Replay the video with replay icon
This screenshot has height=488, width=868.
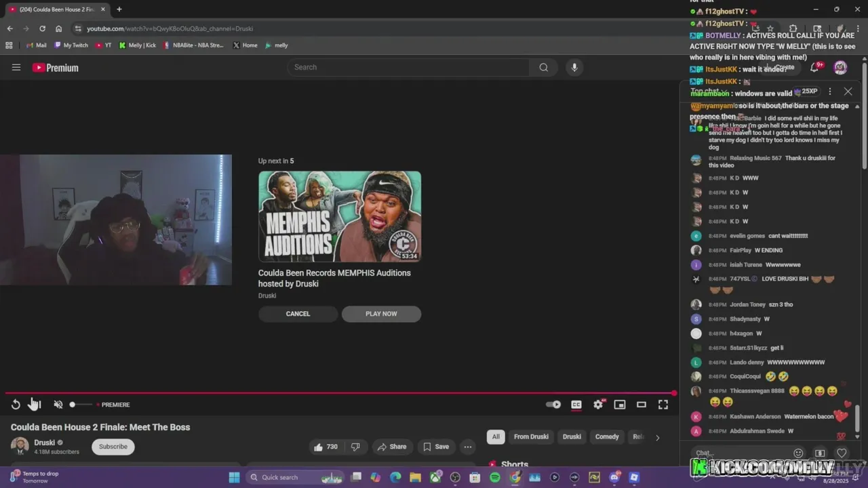pos(16,405)
